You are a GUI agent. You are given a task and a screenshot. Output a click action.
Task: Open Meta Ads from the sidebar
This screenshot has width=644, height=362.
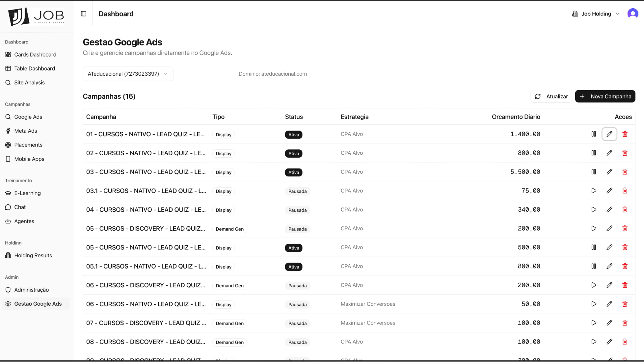tap(25, 131)
